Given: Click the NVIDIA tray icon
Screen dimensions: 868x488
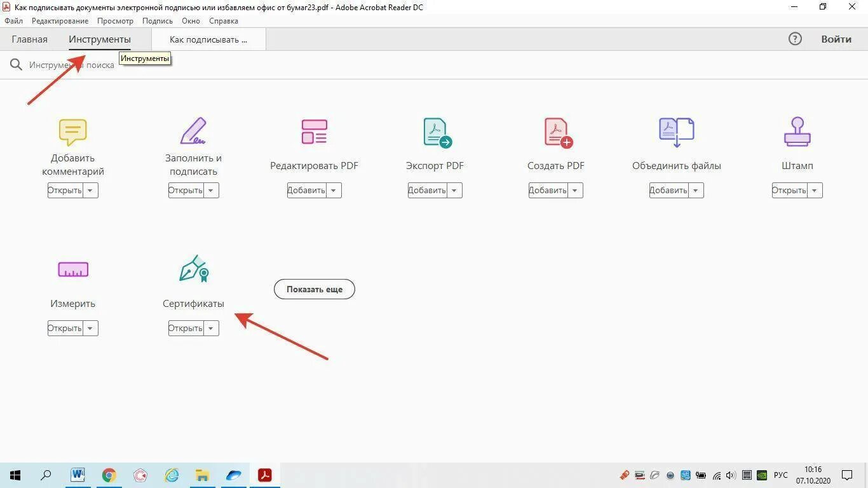Looking at the screenshot, I should tap(762, 475).
